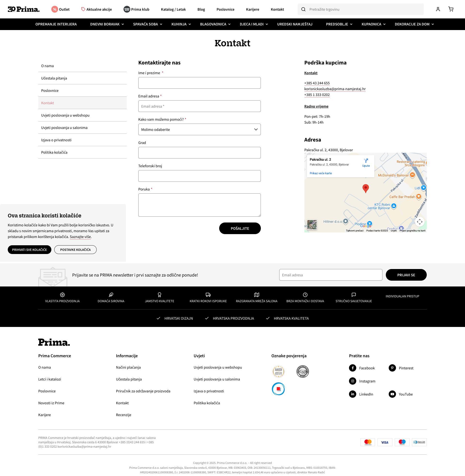Open YouTube social icon in footer
This screenshot has width=465, height=476.
click(x=392, y=394)
